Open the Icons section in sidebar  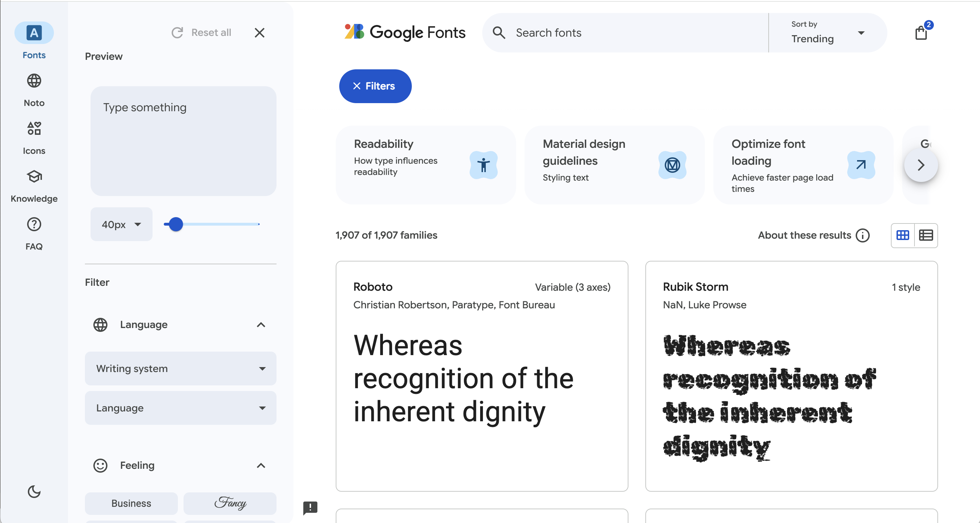34,138
